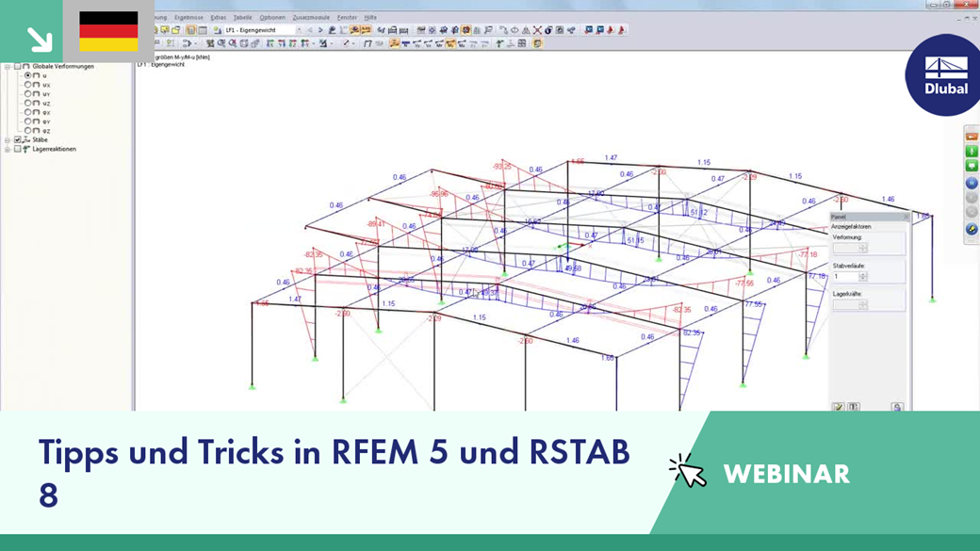The width and height of the screenshot is (980, 551).
Task: Open the Optionen menu
Action: pos(272,18)
